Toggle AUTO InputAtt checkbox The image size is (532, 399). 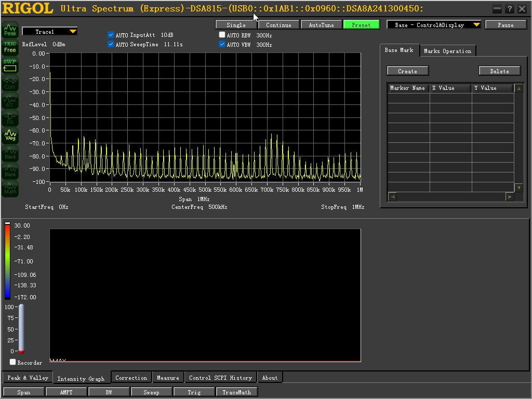tap(111, 35)
